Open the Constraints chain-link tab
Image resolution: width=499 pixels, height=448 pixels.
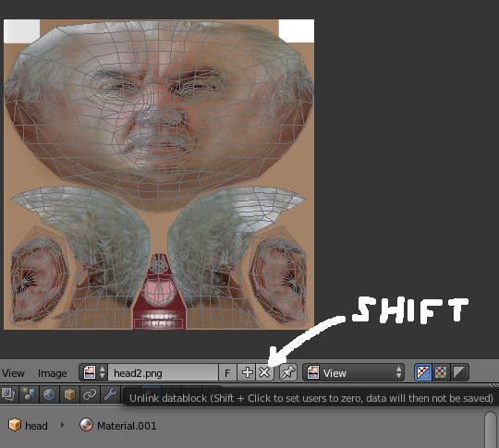pyautogui.click(x=90, y=394)
